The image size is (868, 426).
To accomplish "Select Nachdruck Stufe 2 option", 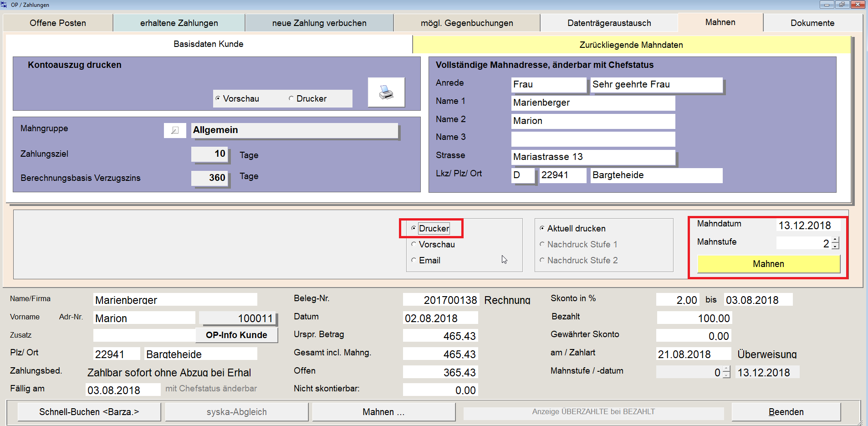I will point(578,260).
